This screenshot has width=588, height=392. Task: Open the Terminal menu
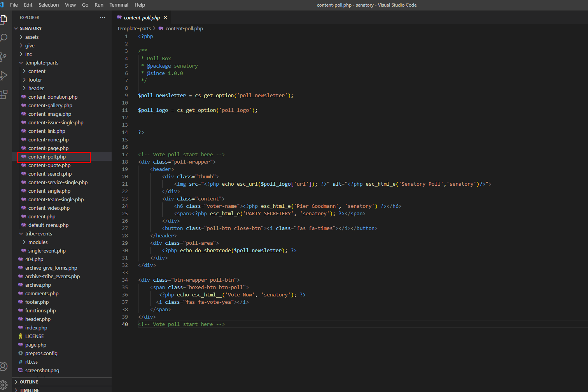[119, 5]
